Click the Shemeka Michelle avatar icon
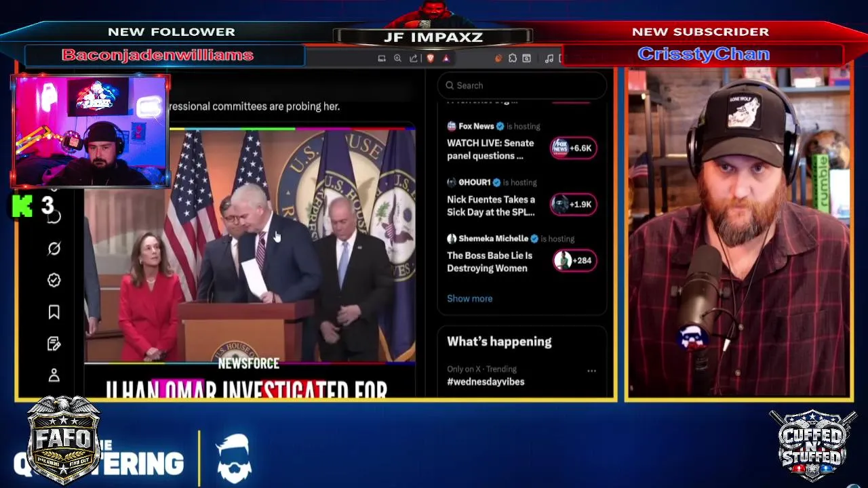868x488 pixels. (x=452, y=239)
